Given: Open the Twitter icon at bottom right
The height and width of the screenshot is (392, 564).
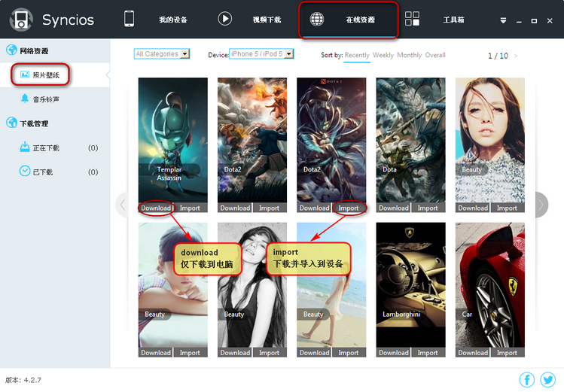Looking at the screenshot, I should [x=548, y=380].
